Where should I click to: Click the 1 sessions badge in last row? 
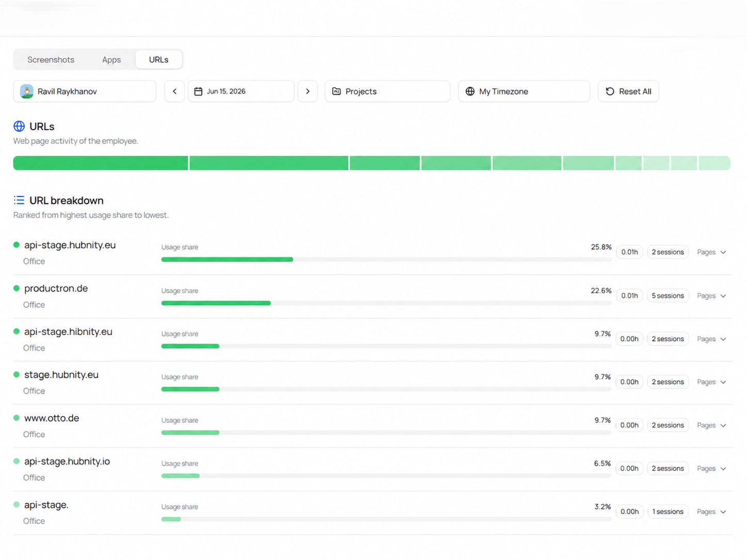(x=668, y=512)
